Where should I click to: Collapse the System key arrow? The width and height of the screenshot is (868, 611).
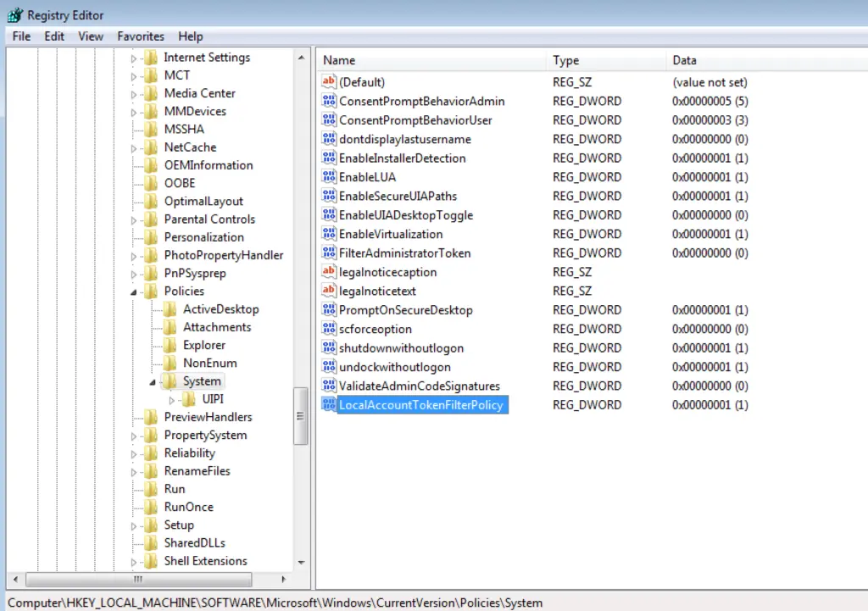click(153, 382)
